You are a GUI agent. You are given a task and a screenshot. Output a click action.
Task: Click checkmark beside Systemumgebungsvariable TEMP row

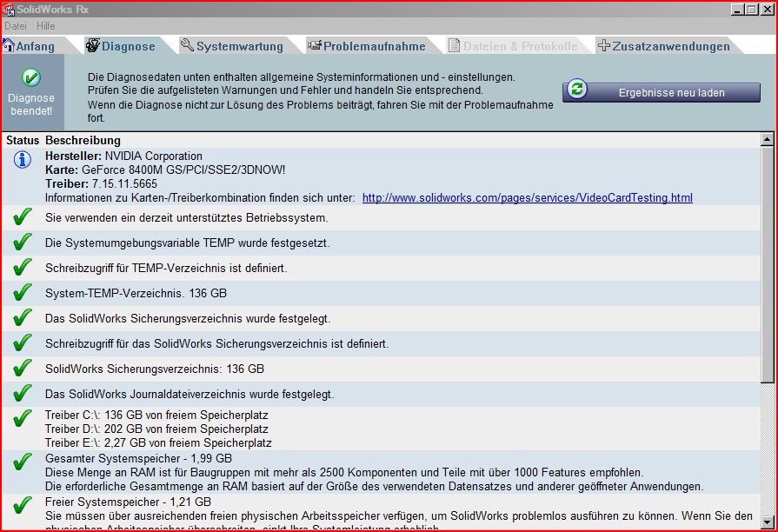23,243
